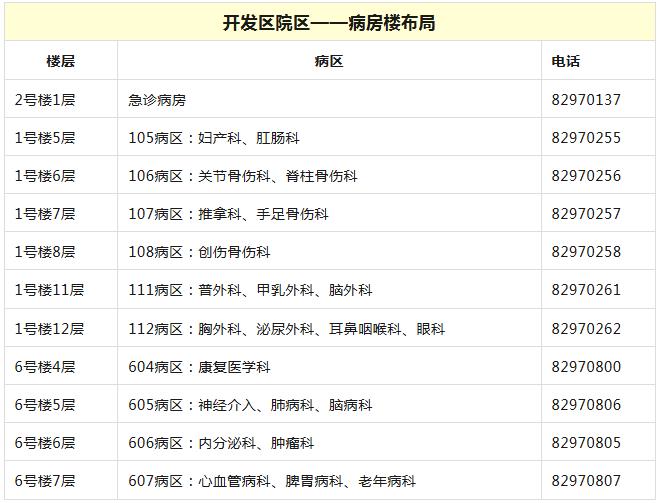
Task: Click the 病区 column header
Action: [x=328, y=61]
